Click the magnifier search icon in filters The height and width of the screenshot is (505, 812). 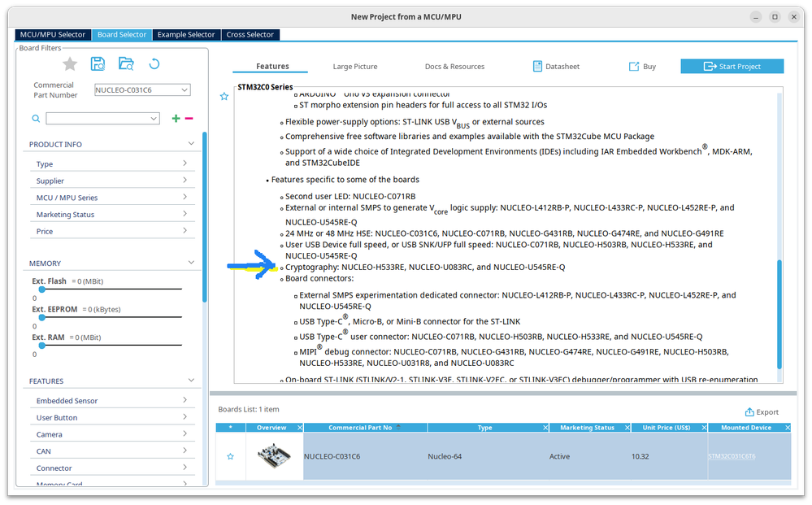click(x=36, y=119)
